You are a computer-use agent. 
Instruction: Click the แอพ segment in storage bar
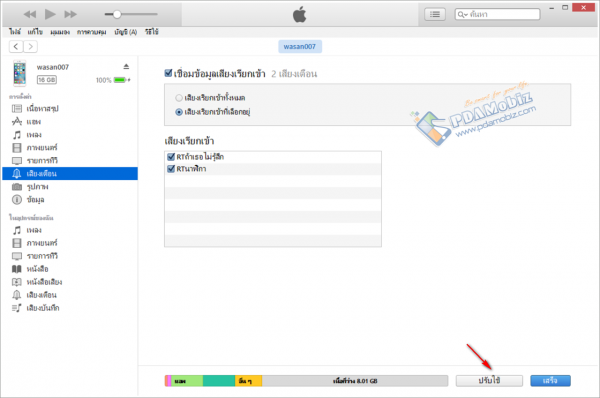point(187,381)
